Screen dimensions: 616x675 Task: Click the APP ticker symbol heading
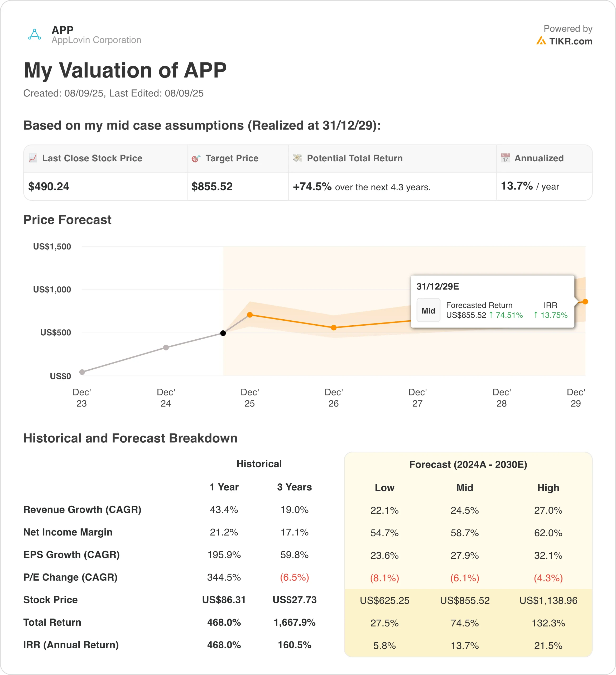(x=62, y=30)
